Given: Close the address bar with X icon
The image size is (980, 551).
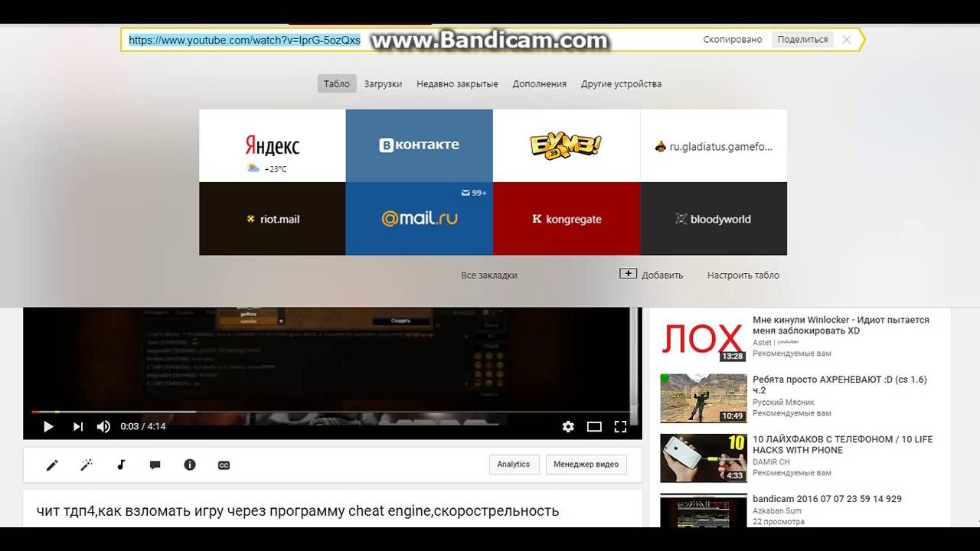Looking at the screenshot, I should tap(846, 40).
